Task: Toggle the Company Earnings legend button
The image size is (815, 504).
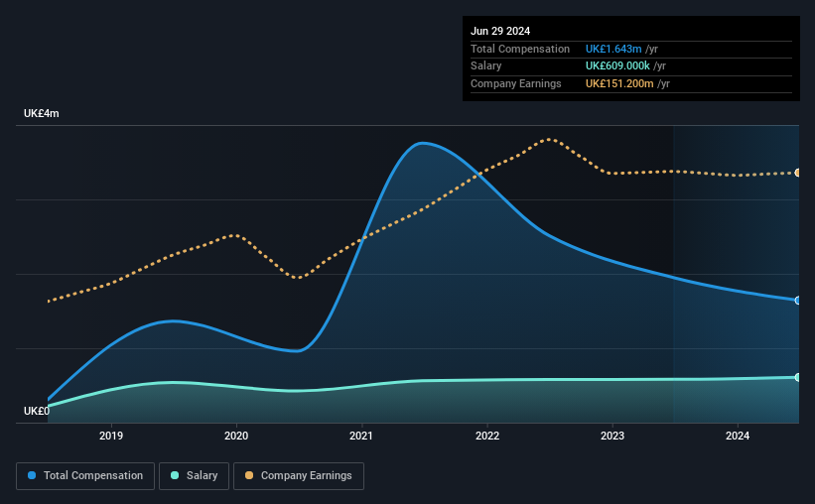Action: (299, 476)
